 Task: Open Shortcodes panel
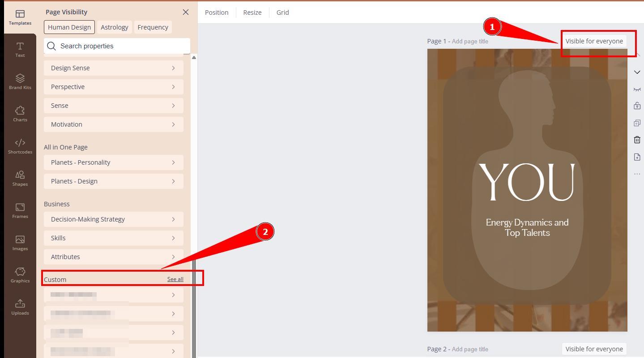(20, 146)
